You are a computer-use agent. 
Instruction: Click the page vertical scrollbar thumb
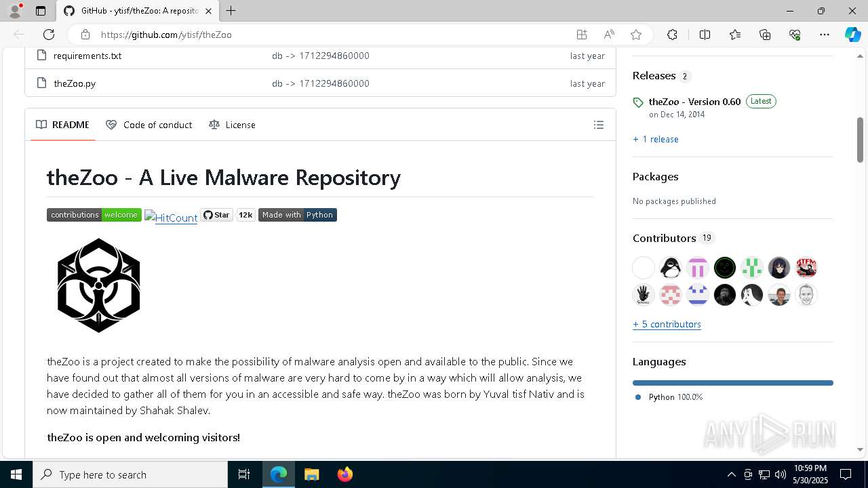(x=860, y=140)
